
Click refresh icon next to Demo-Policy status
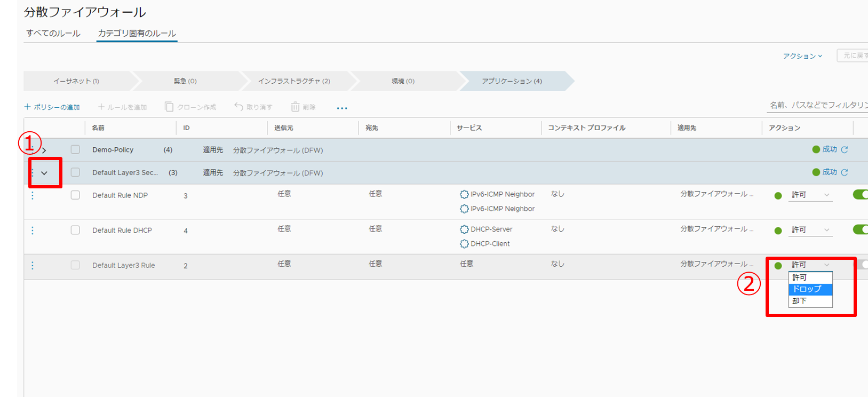point(845,150)
